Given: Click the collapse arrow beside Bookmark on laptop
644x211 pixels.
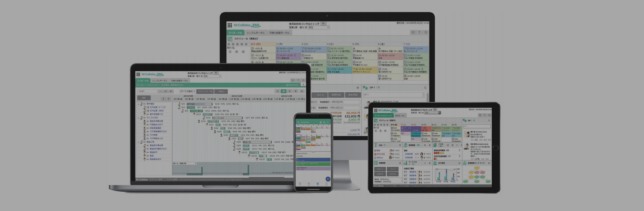Looking at the screenshot, I should (303, 85).
